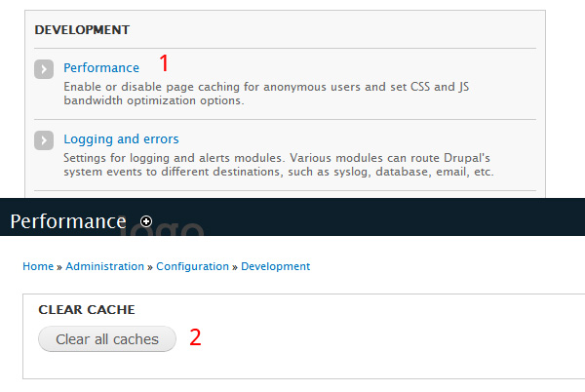This screenshot has width=585, height=392.
Task: Open the Logging and errors link
Action: pyautogui.click(x=121, y=139)
